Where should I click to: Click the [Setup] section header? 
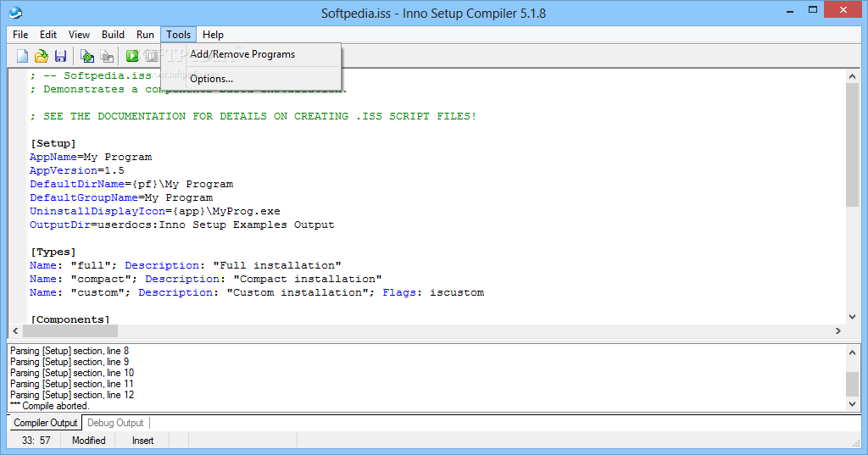[53, 143]
